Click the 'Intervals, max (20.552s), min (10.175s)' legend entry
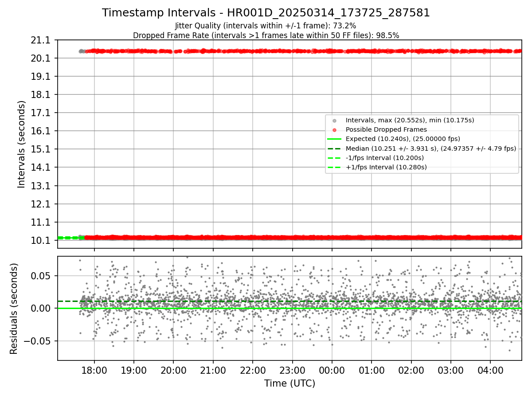Screen dimensions: 532x399 pyautogui.click(x=410, y=120)
